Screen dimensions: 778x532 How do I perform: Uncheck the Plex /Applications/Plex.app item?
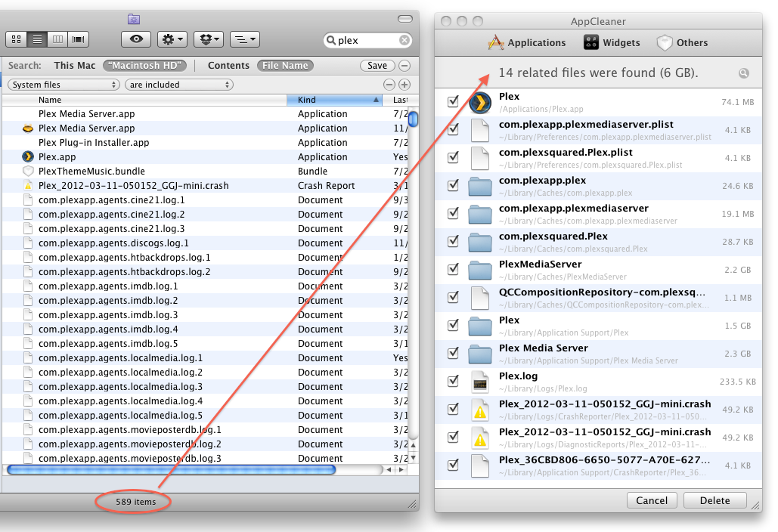(453, 102)
